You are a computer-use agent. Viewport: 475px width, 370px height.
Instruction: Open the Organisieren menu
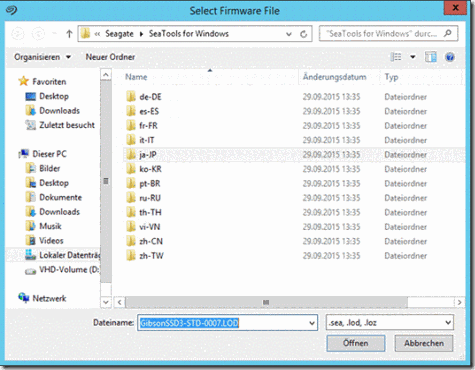pos(42,57)
